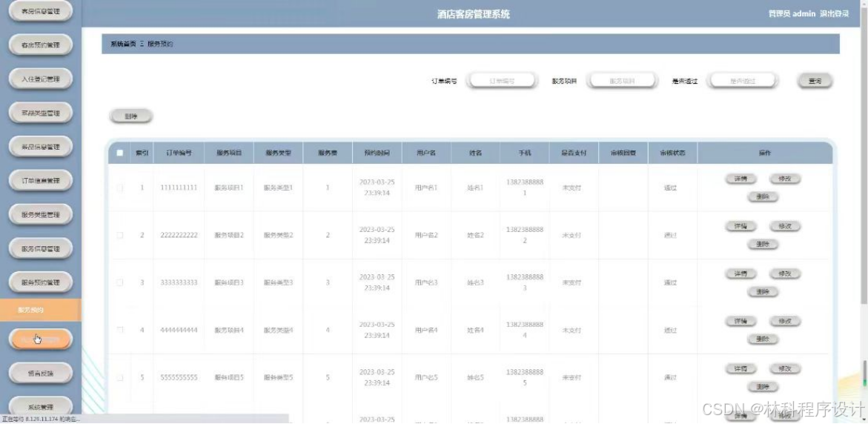
Task: Select all rows with the header checkbox
Action: [x=119, y=153]
